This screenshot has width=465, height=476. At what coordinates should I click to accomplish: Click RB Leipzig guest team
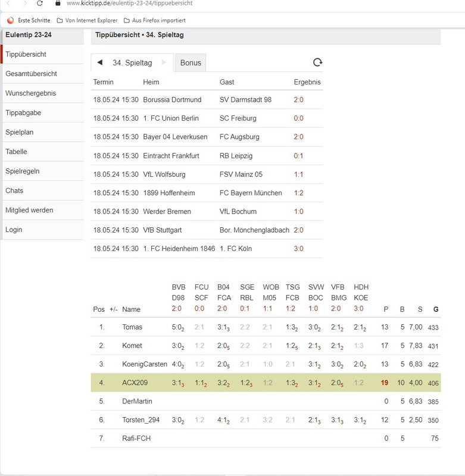[236, 156]
